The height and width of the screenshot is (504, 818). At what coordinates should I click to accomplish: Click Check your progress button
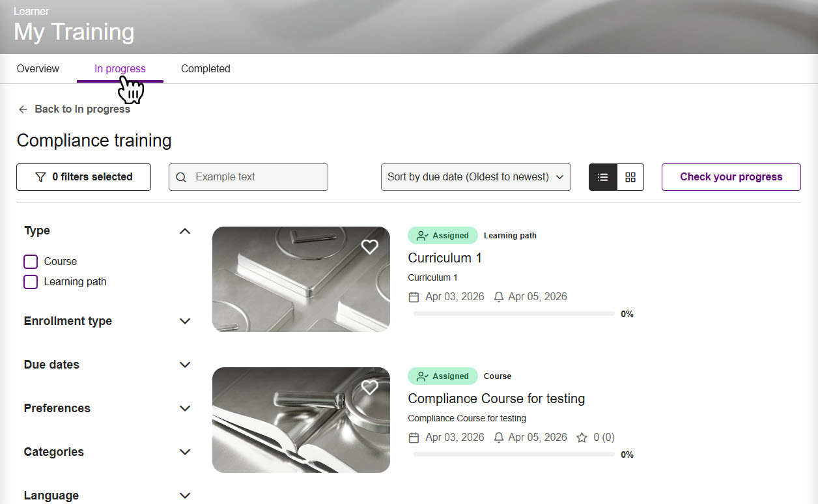(731, 177)
